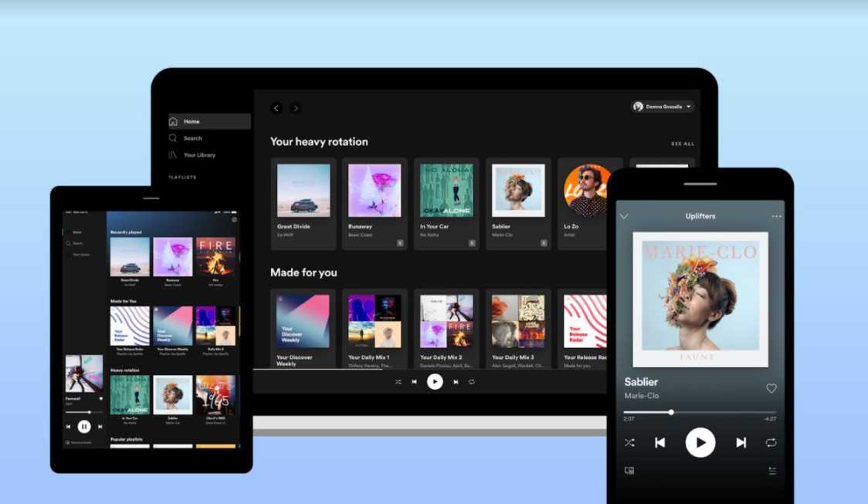The image size is (868, 504).
Task: Go forward with the laptop's right arrow
Action: [296, 108]
